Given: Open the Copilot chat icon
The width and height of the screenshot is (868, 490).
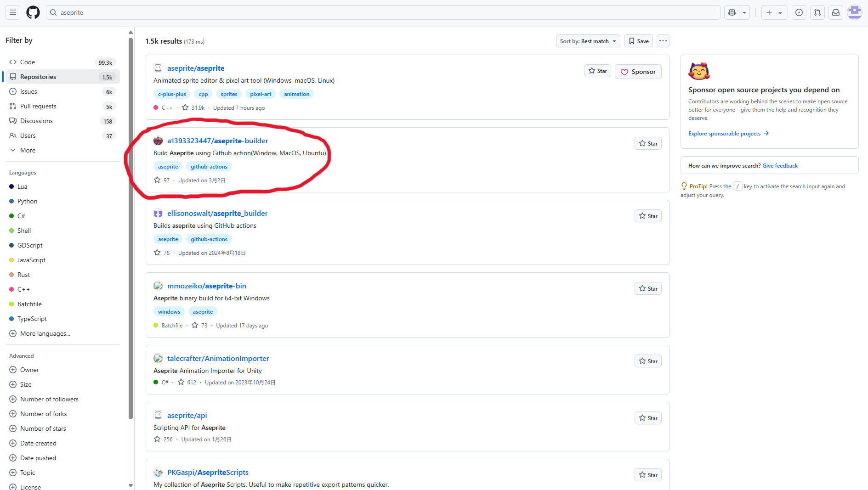Looking at the screenshot, I should tap(732, 12).
